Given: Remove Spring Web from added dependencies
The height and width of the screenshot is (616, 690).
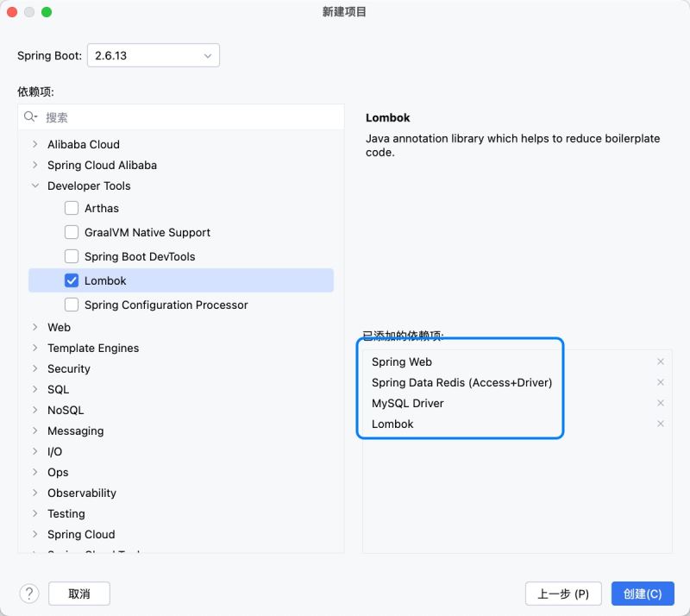Looking at the screenshot, I should coord(660,361).
